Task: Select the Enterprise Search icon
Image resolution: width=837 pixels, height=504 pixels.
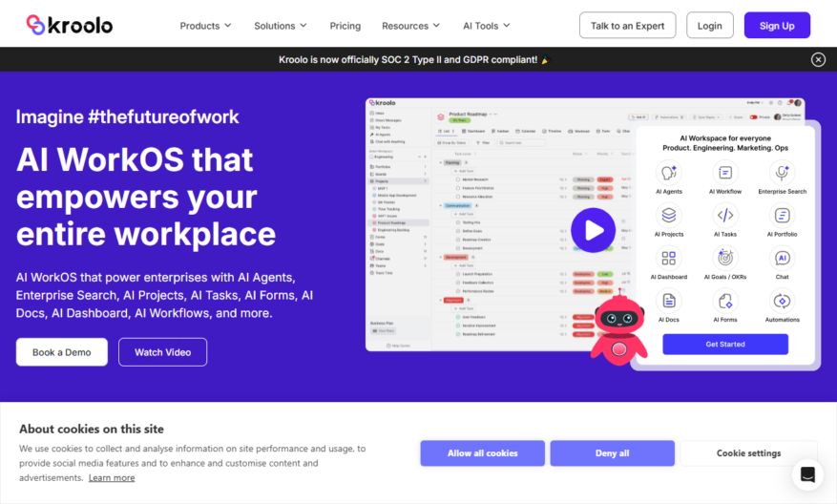Action: pos(782,173)
